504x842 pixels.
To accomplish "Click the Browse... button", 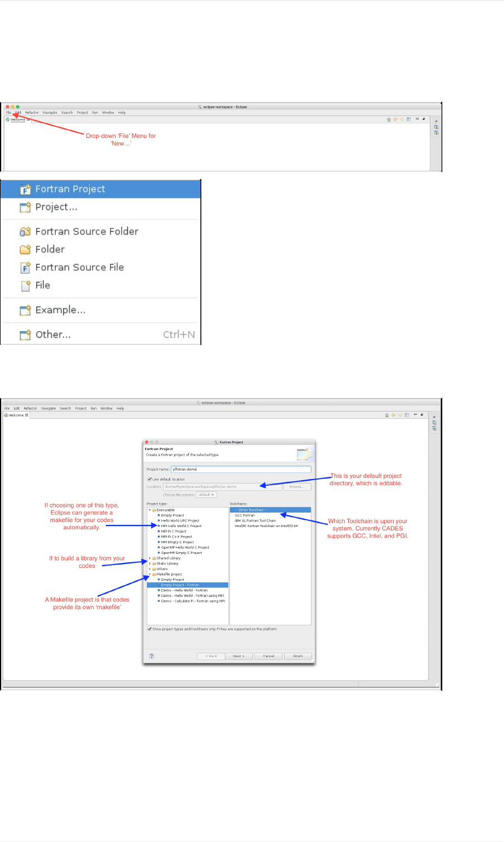I will (297, 487).
